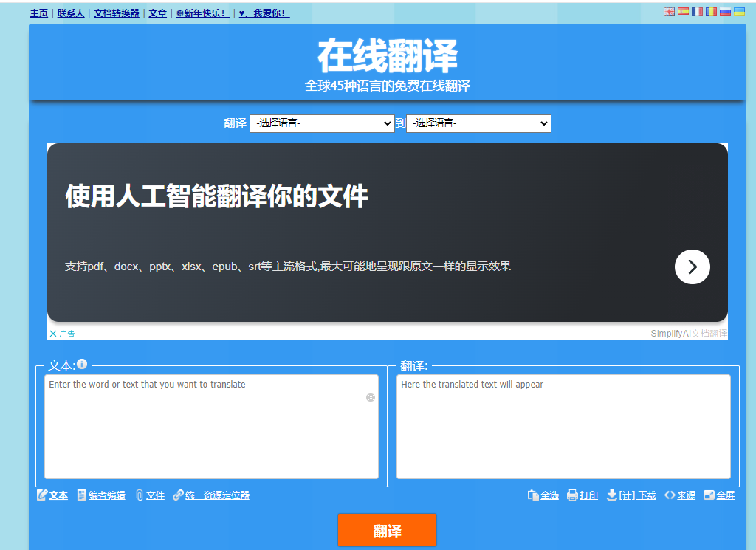Go to 主页 home link

click(x=38, y=13)
